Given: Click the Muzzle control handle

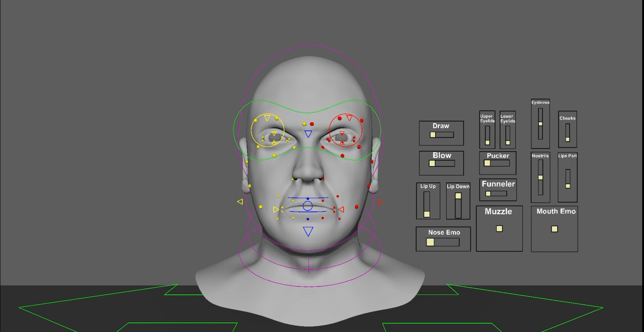Looking at the screenshot, I should click(499, 228).
